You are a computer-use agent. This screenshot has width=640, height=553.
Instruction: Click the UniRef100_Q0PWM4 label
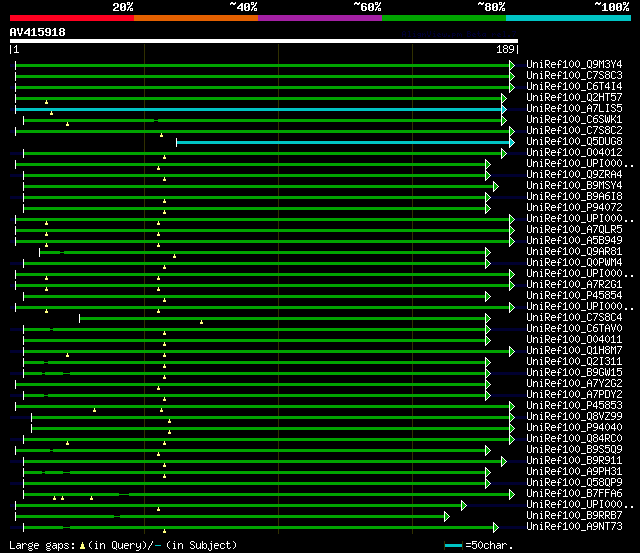[x=574, y=263]
